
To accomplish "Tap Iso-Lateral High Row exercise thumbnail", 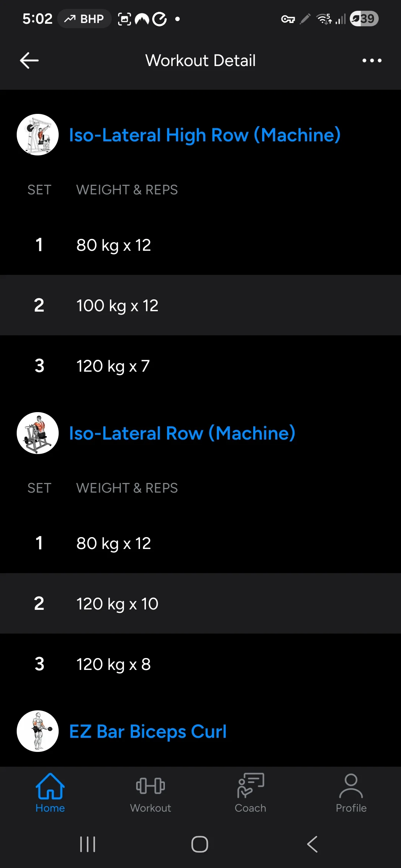I will [38, 135].
